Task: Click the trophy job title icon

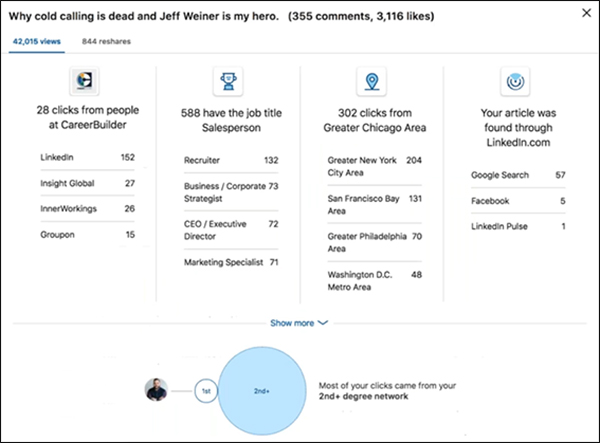Action: click(228, 81)
